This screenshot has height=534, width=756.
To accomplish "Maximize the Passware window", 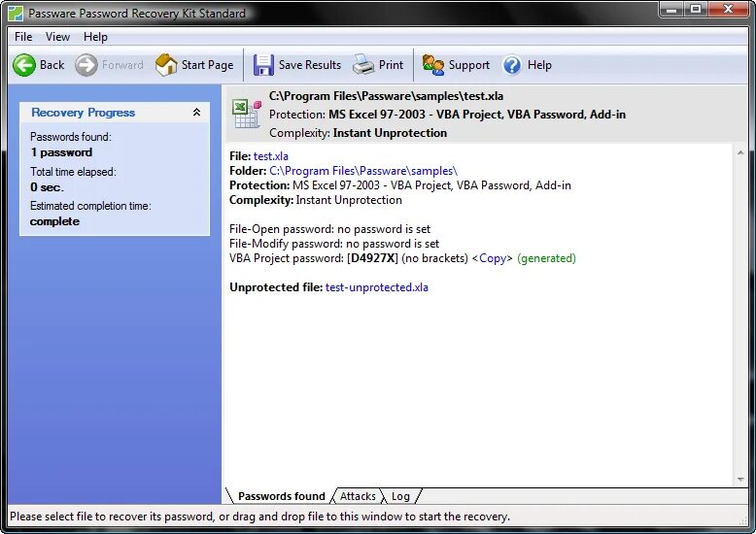I will pos(695,9).
